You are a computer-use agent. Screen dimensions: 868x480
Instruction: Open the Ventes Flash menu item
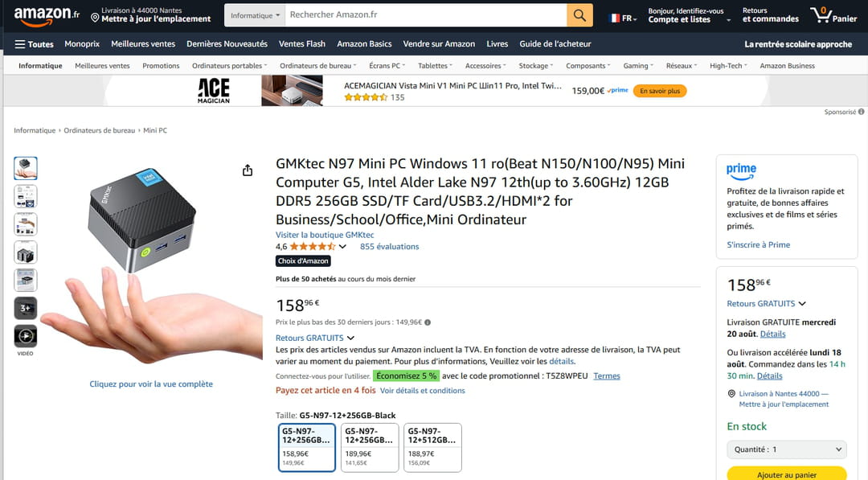point(302,43)
